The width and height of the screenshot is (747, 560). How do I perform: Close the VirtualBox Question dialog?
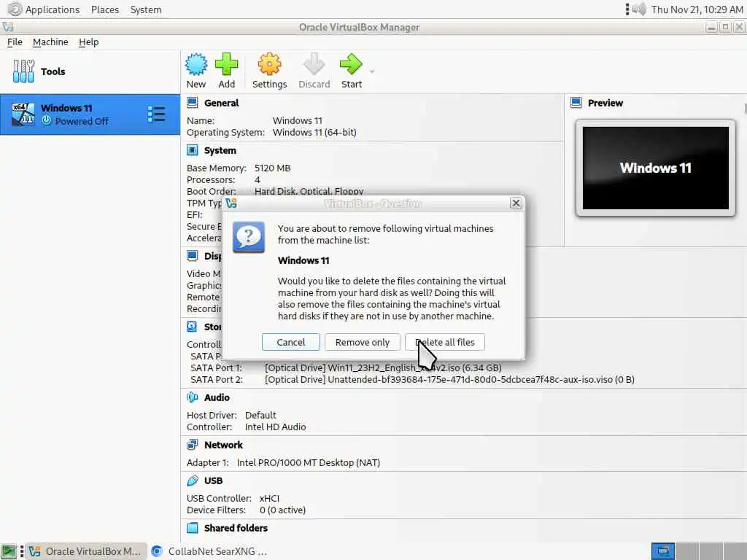516,203
